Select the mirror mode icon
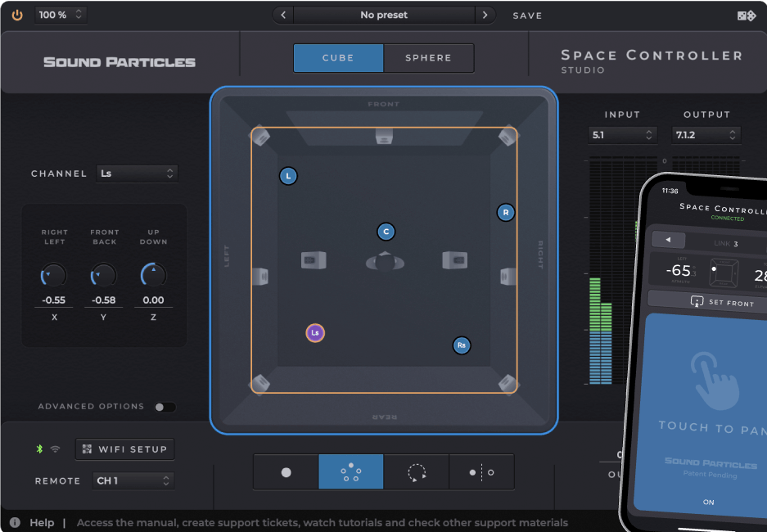The width and height of the screenshot is (767, 532). click(481, 472)
